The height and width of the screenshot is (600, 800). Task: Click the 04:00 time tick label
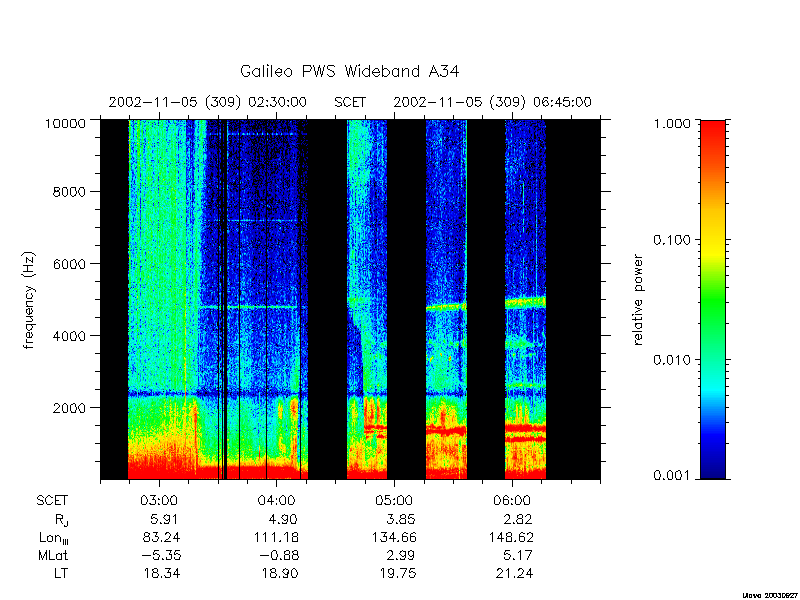[277, 501]
